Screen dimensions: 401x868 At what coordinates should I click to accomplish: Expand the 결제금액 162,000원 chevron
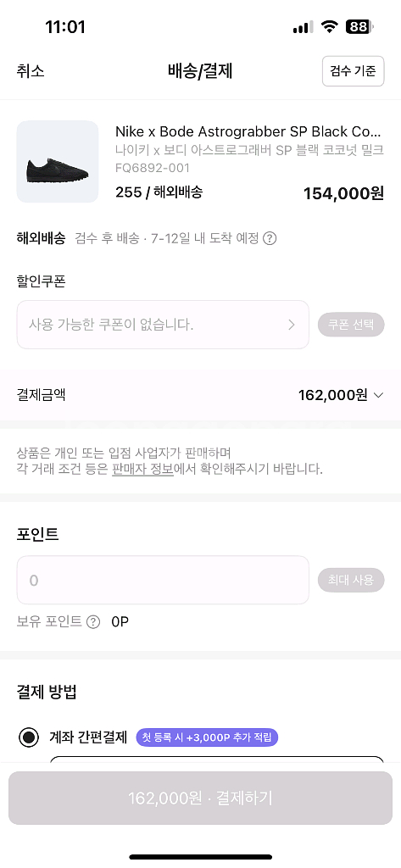pos(379,395)
